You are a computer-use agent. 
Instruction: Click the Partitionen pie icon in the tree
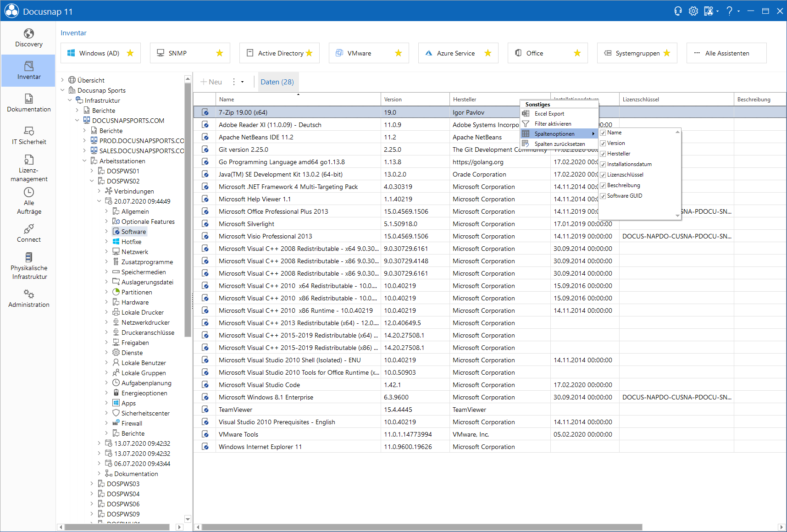click(x=116, y=292)
